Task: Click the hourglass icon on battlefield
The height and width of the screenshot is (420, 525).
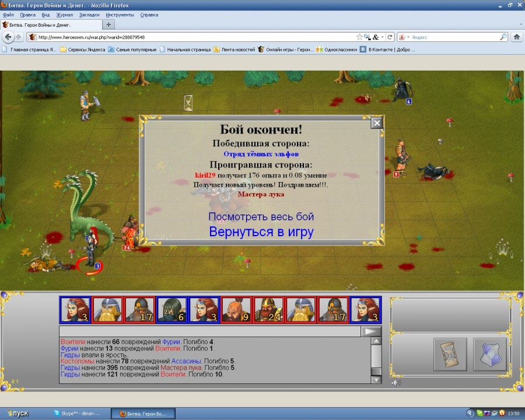Action: tap(188, 103)
